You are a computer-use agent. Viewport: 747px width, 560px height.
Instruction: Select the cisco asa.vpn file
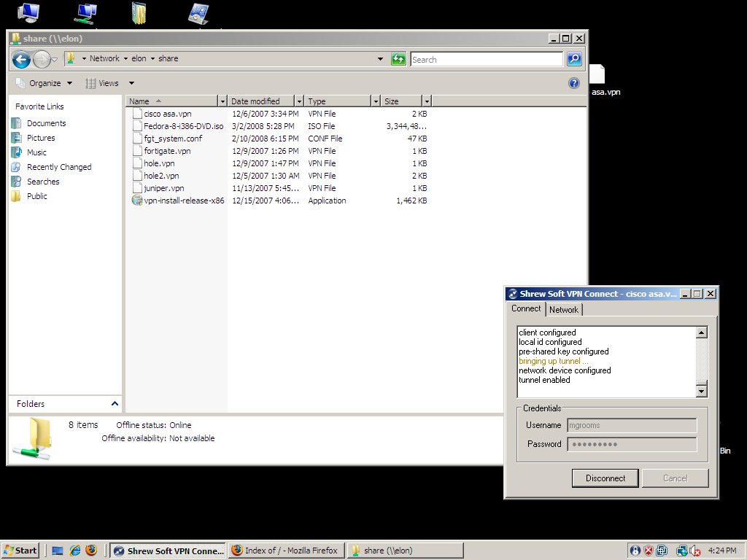pyautogui.click(x=167, y=114)
